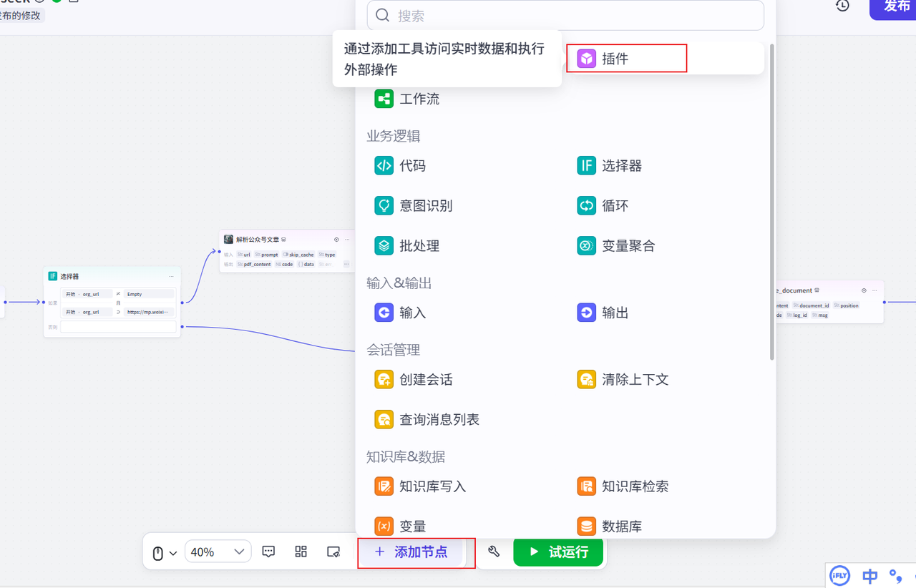The height and width of the screenshot is (588, 916).
Task: Switch the 中 Chinese input mode indicator
Action: pyautogui.click(x=870, y=575)
